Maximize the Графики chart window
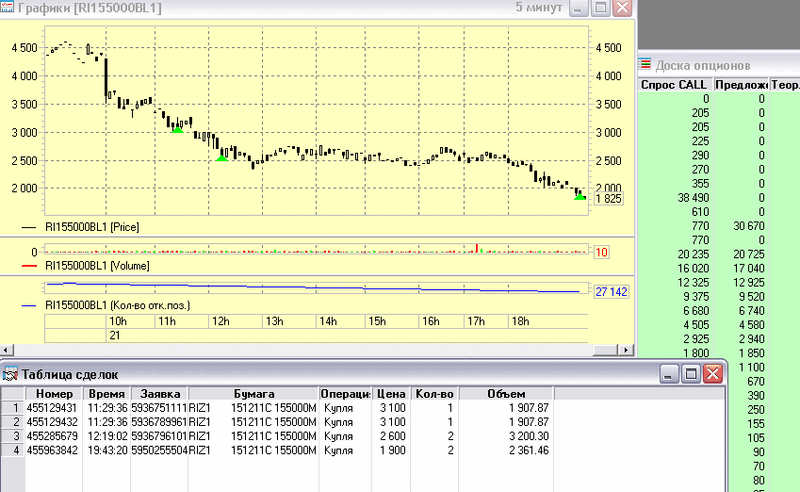Viewport: 800px width, 492px height. click(600, 8)
